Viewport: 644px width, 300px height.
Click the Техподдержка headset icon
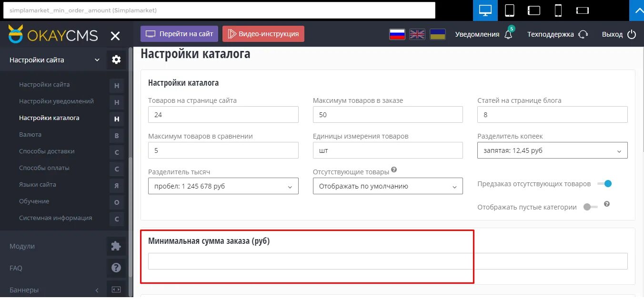click(x=583, y=34)
